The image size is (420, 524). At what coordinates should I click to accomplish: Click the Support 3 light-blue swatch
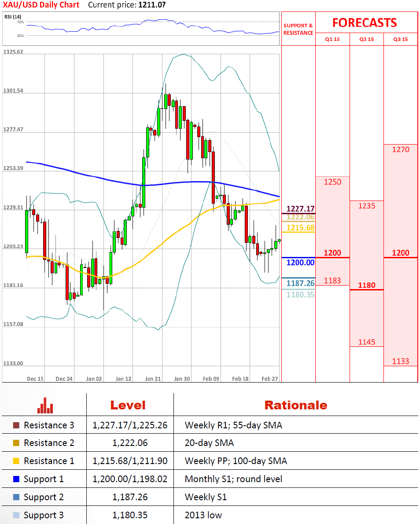pyautogui.click(x=16, y=515)
